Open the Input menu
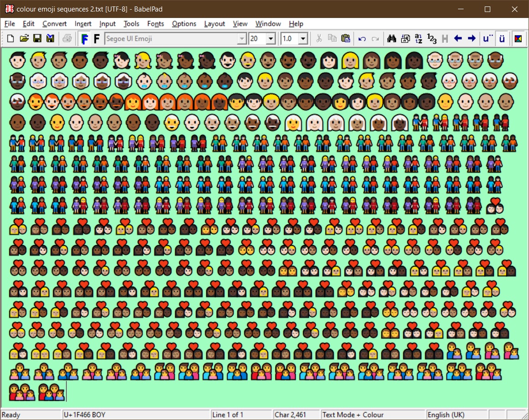 point(107,24)
